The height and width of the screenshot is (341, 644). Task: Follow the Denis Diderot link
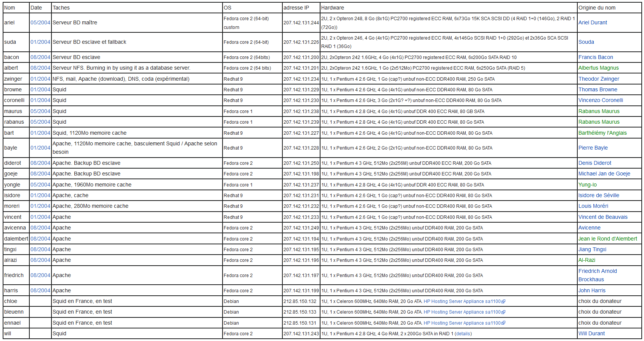pyautogui.click(x=594, y=163)
